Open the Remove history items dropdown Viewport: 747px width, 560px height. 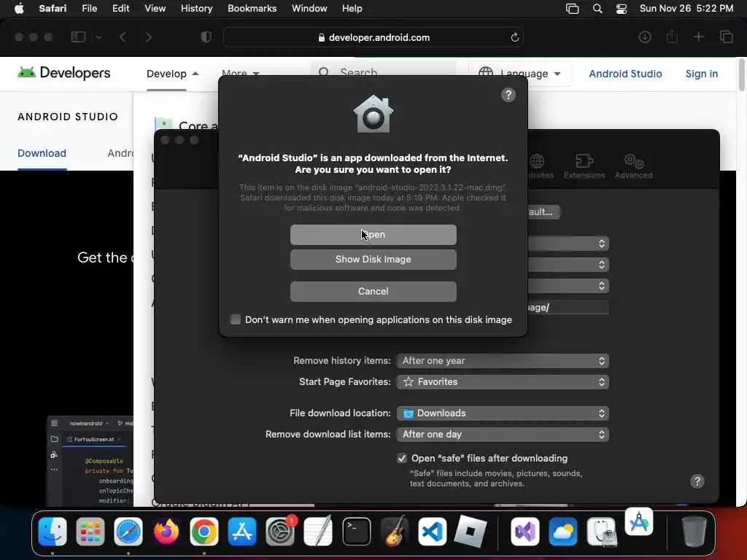[x=503, y=361]
